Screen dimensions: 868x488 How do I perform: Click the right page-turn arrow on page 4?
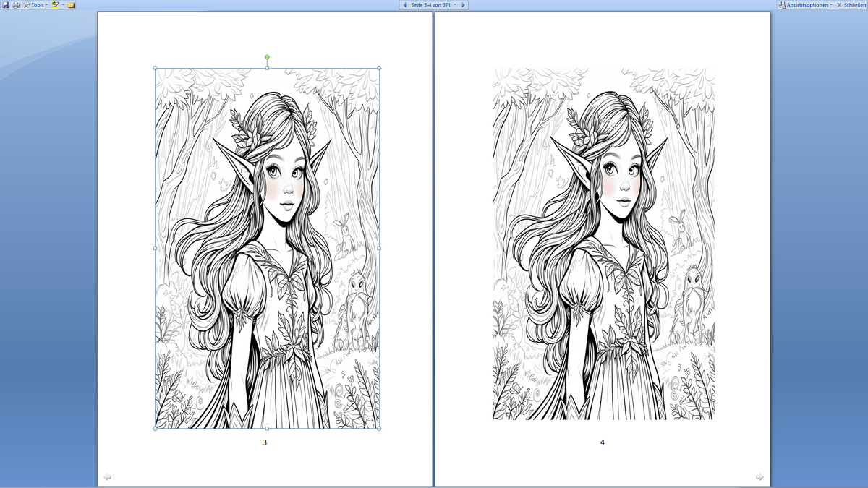point(759,476)
